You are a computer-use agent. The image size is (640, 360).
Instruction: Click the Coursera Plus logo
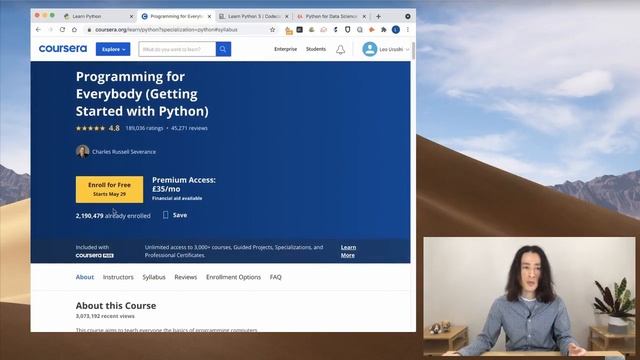point(94,256)
